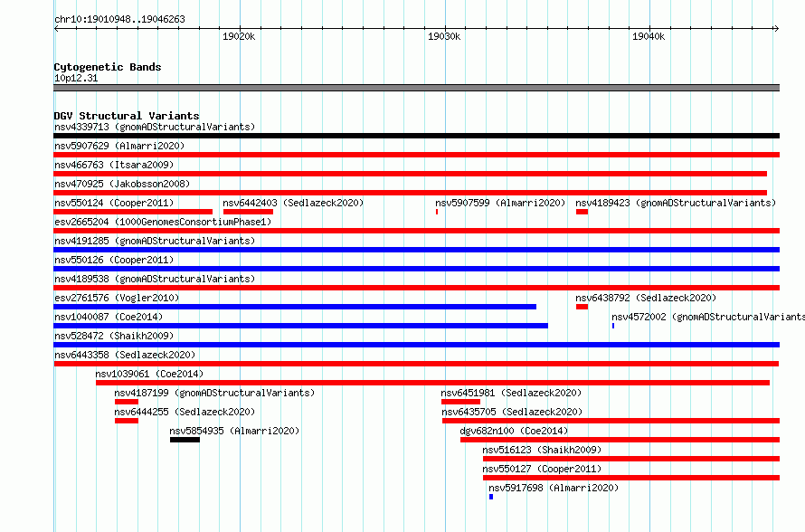Select nsv550126 (Cooper2011) label
Viewport: 805px width, 532px height.
coord(114,260)
